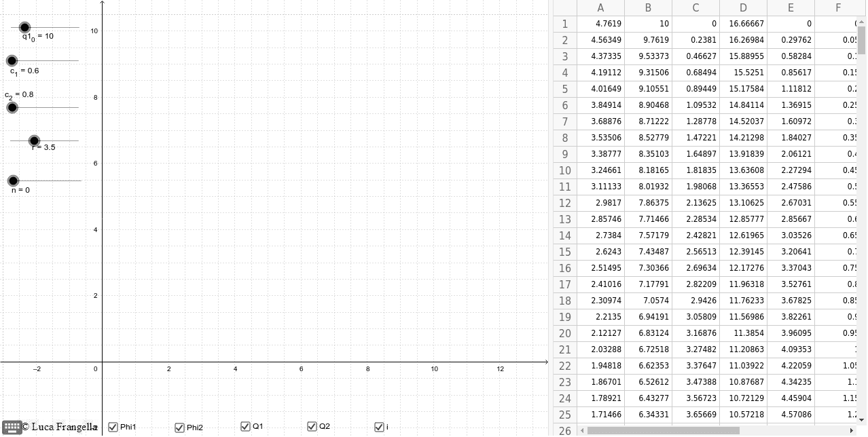Select cell containing 4.7619
The image size is (868, 437).
(x=600, y=24)
